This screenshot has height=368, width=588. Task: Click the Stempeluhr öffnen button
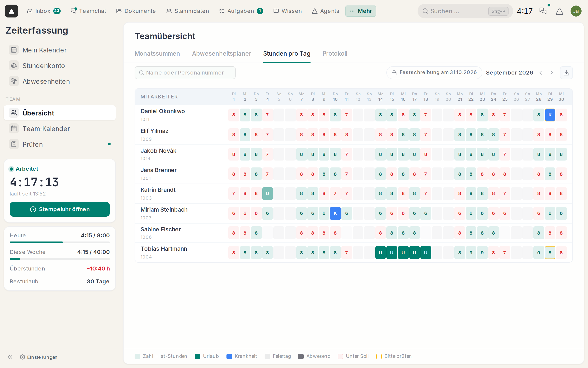59,209
